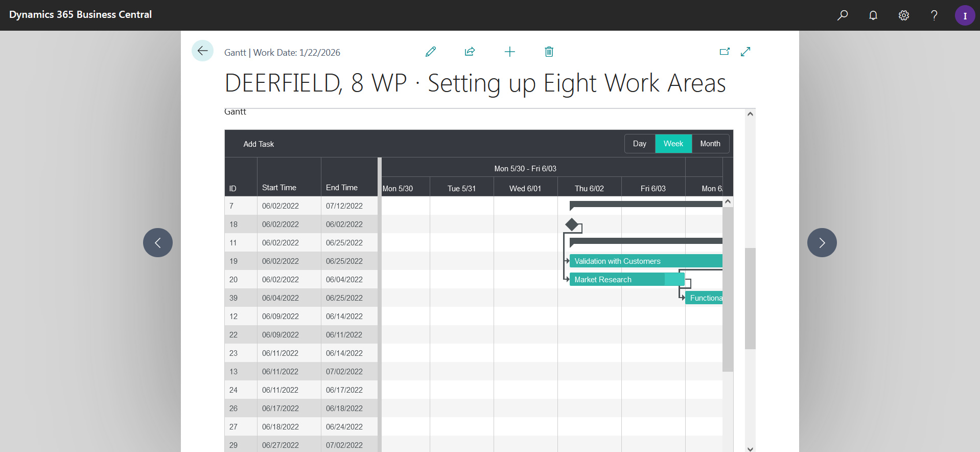
Task: Click the edit pencil icon
Action: click(431, 52)
